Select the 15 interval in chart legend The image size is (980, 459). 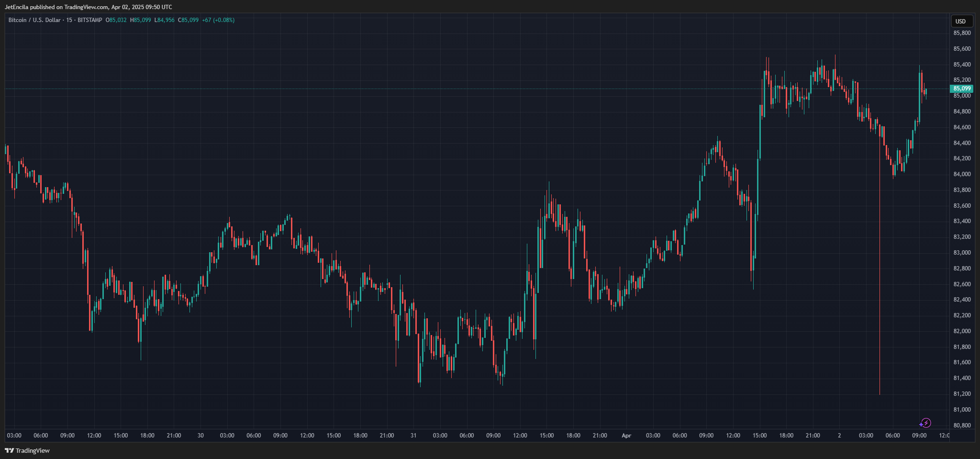tap(69, 20)
